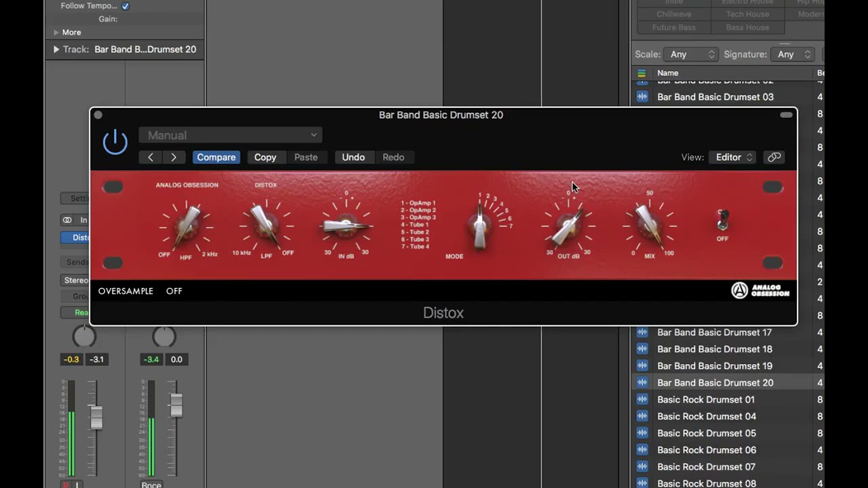The width and height of the screenshot is (868, 488).
Task: Click the MODE selector knob
Action: [480, 226]
